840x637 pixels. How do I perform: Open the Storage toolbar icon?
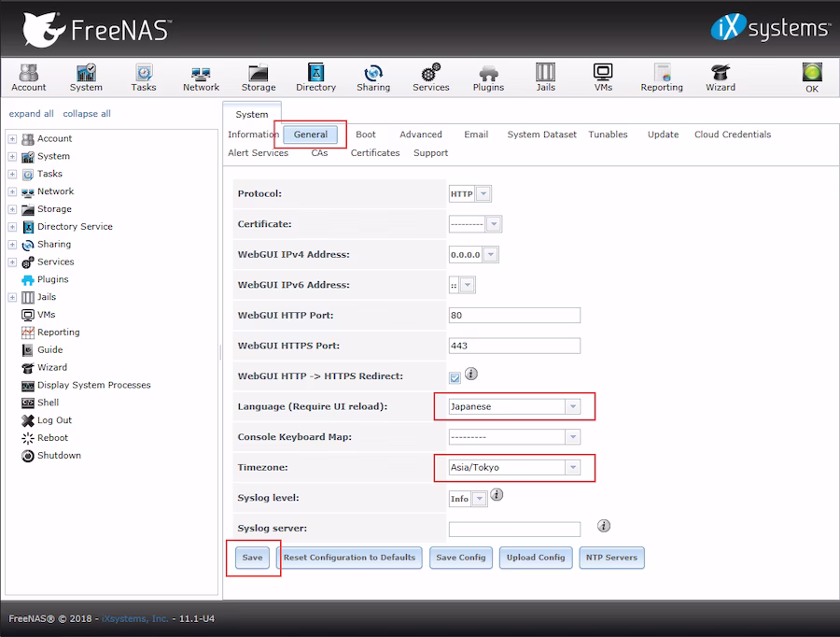259,78
